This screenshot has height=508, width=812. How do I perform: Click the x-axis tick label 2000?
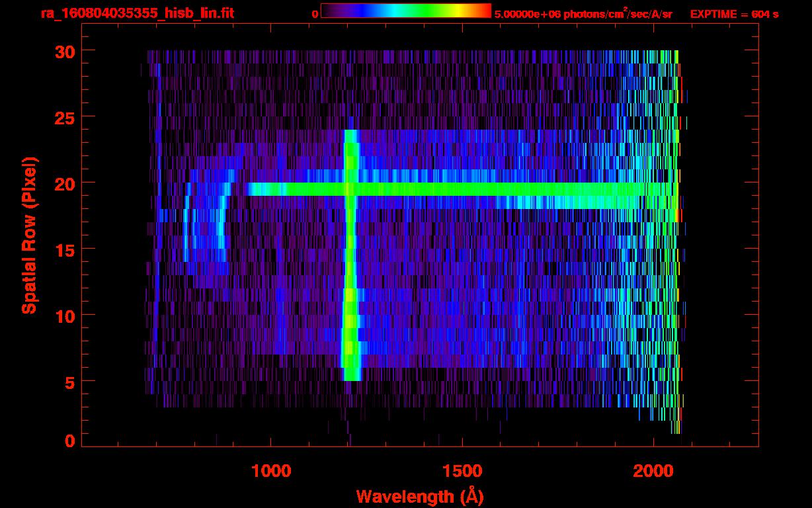(x=652, y=471)
